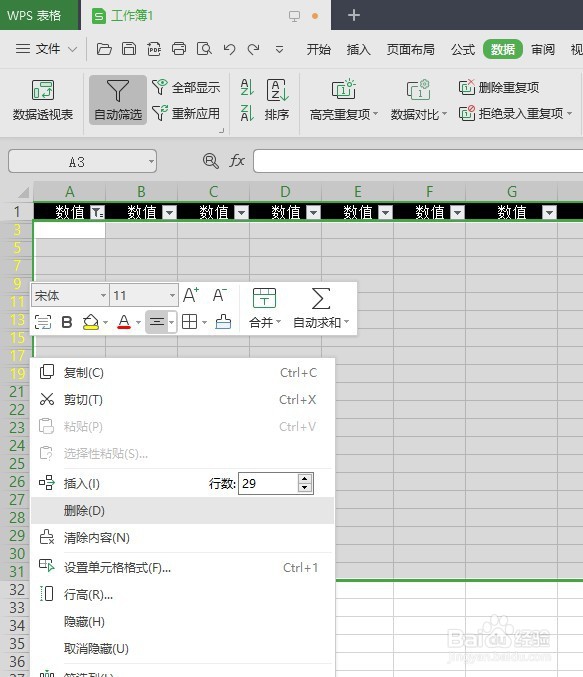583x677 pixels.
Task: Choose 隐藏(H) from context menu
Action: coord(182,622)
